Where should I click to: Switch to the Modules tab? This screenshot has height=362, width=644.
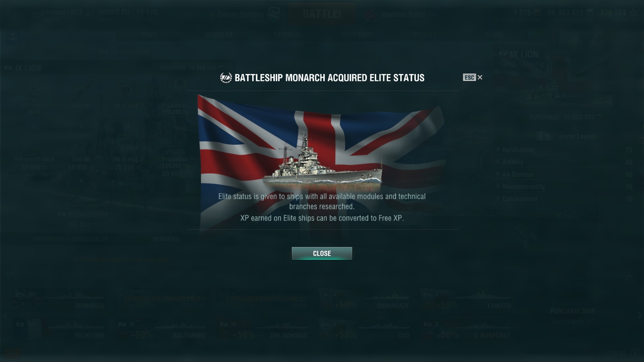[219, 35]
